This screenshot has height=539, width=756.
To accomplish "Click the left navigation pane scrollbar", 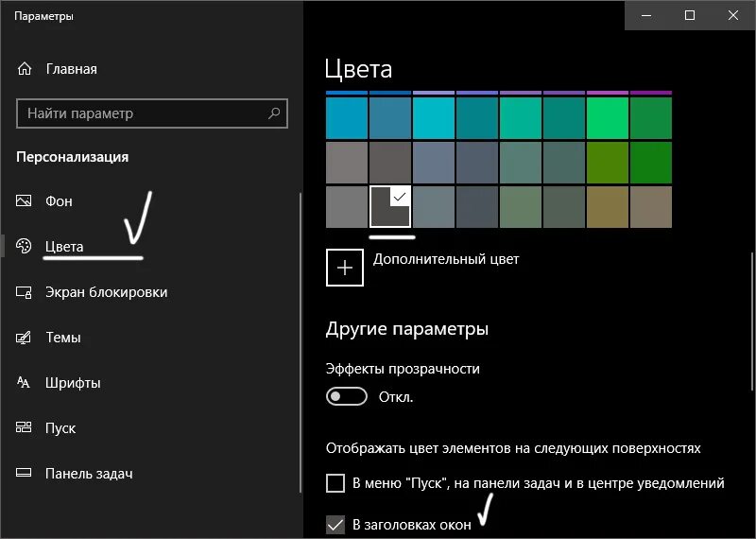I will tap(301, 342).
